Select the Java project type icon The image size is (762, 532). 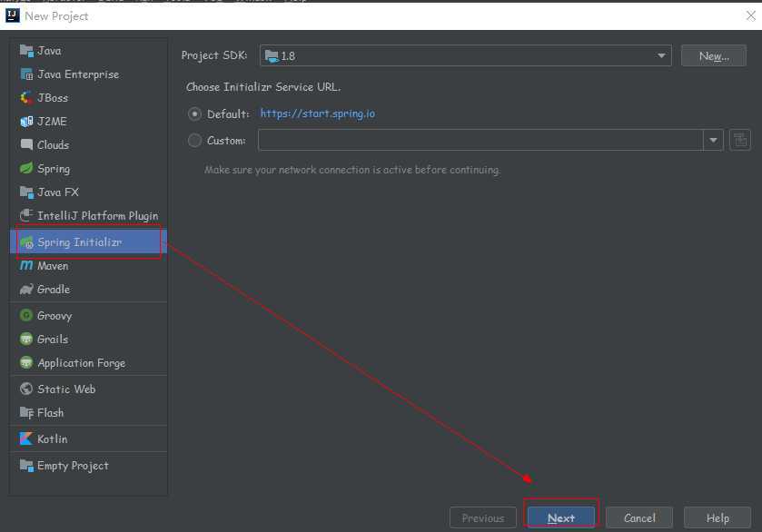point(26,51)
